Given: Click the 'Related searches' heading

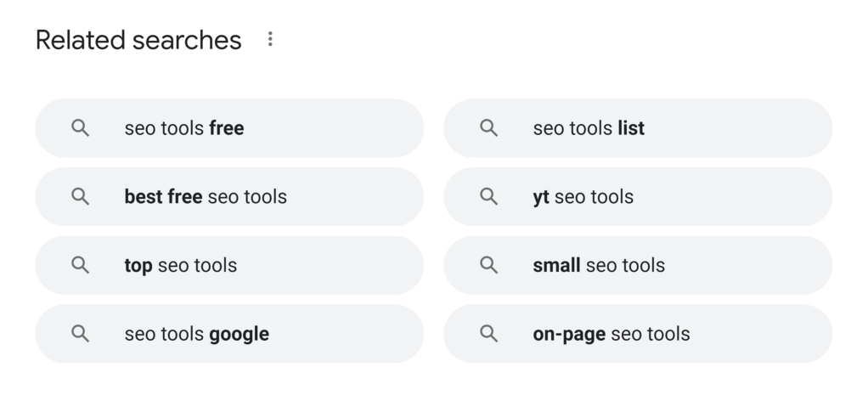Looking at the screenshot, I should [x=138, y=40].
